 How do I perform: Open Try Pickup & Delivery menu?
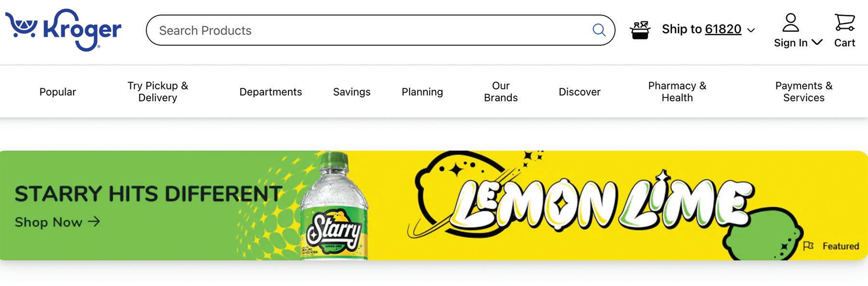[x=158, y=92]
